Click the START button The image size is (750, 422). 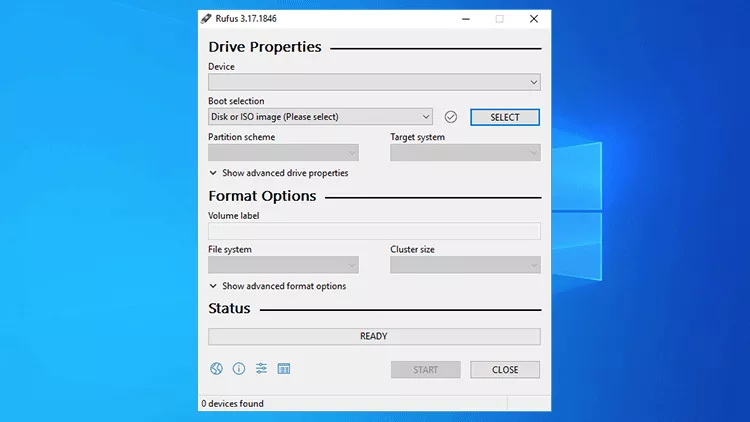coord(426,369)
